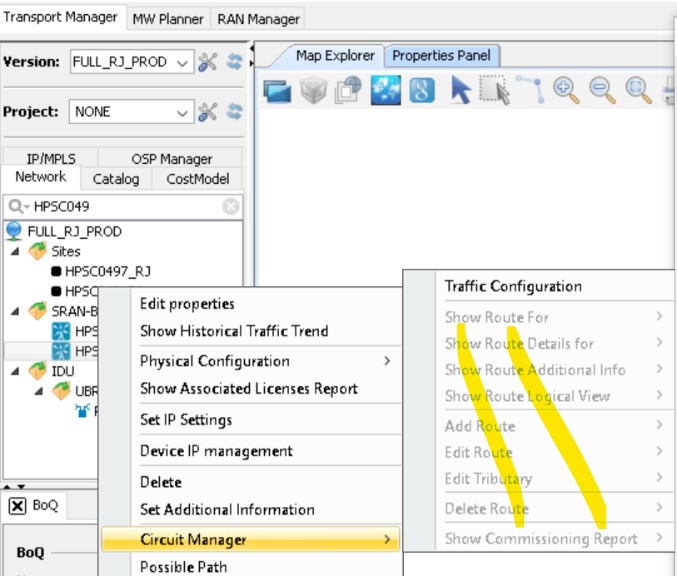Select the arrow pointer tool
677x576 pixels.
click(460, 91)
